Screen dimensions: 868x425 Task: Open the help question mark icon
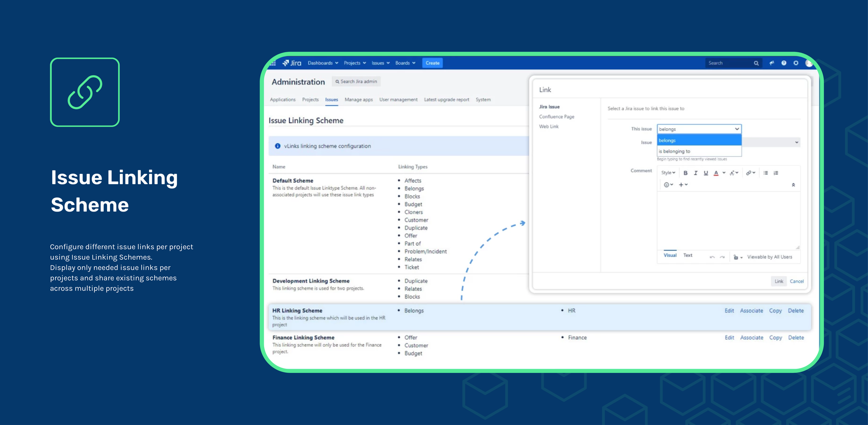[784, 63]
